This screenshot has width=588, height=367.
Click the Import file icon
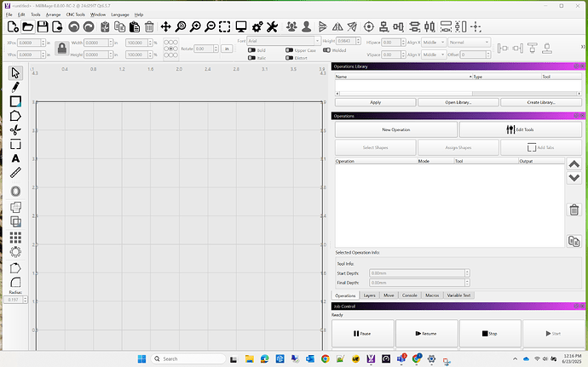(57, 26)
